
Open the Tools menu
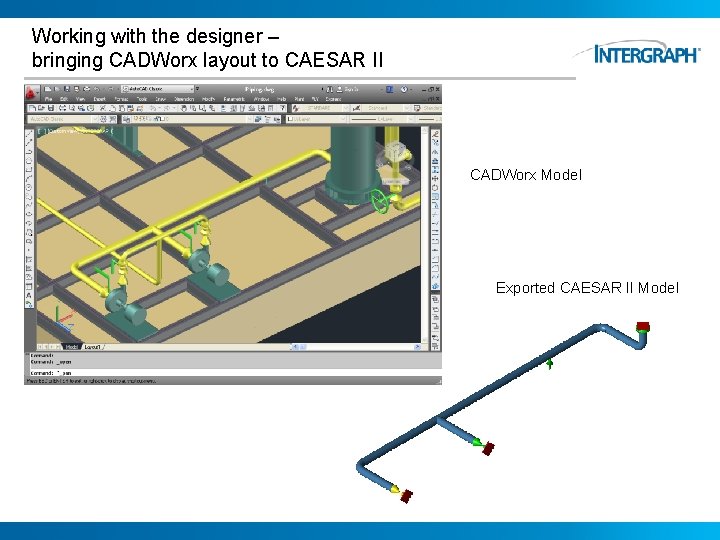pos(142,99)
